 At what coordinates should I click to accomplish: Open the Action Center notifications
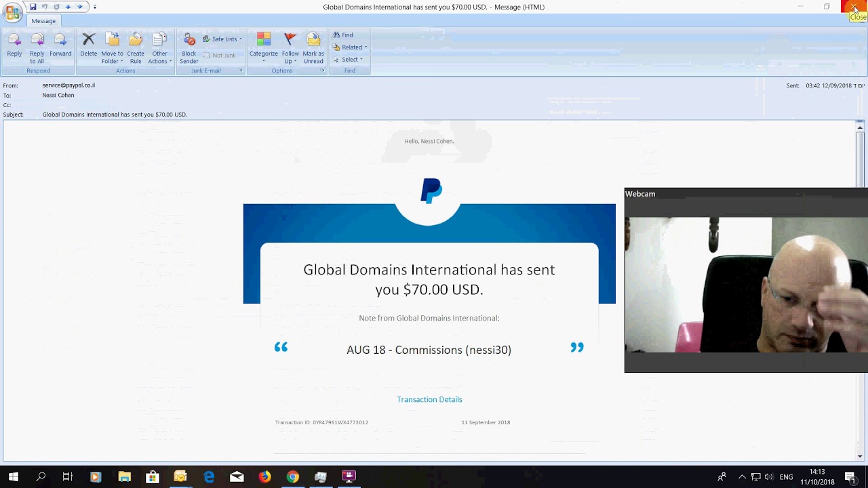point(850,476)
